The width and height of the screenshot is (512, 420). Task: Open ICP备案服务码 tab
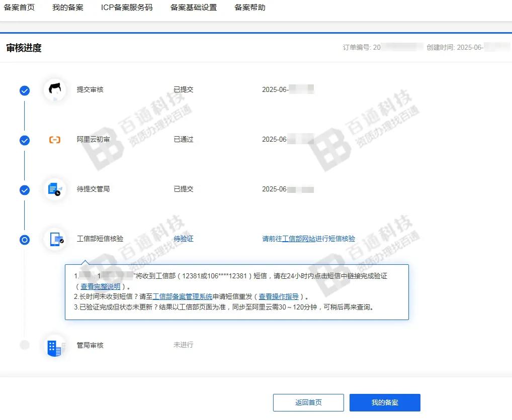click(x=127, y=8)
